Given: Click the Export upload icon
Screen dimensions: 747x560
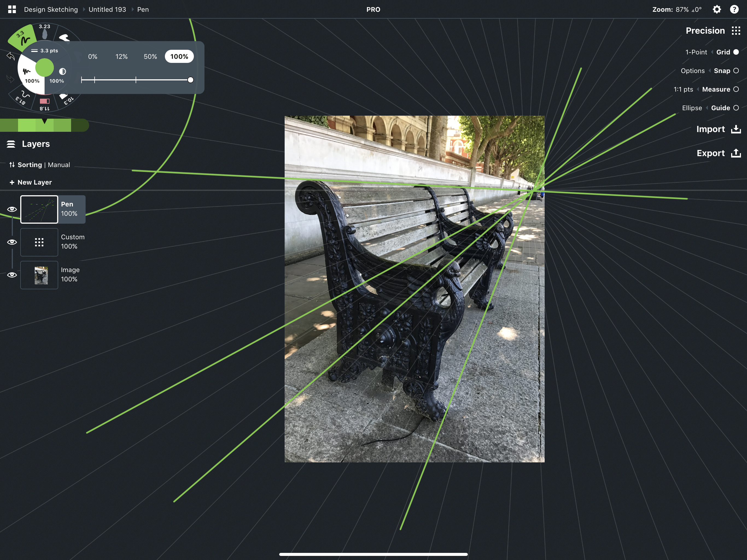Looking at the screenshot, I should click(736, 153).
